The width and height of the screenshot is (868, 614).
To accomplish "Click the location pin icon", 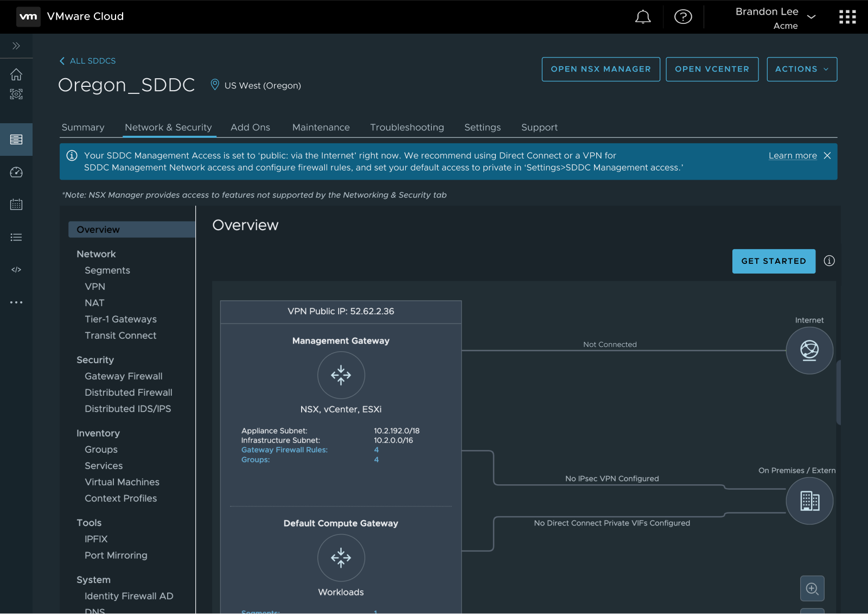I will (x=215, y=85).
